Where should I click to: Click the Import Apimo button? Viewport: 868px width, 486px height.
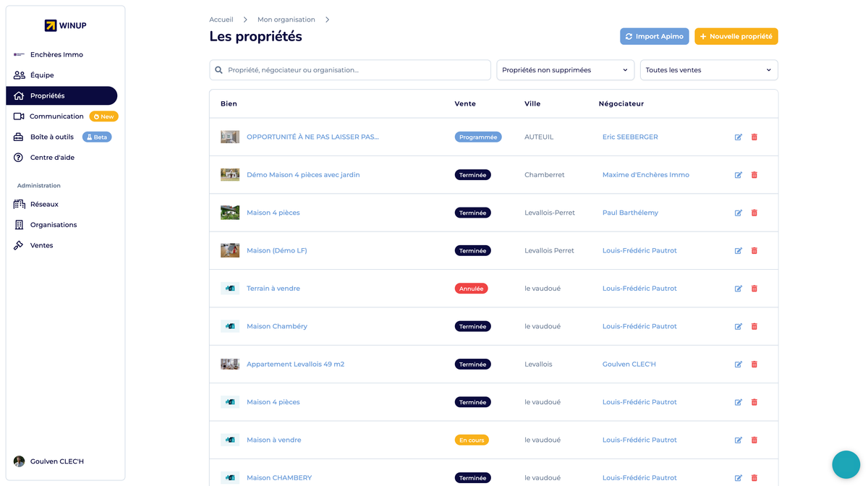coord(654,36)
